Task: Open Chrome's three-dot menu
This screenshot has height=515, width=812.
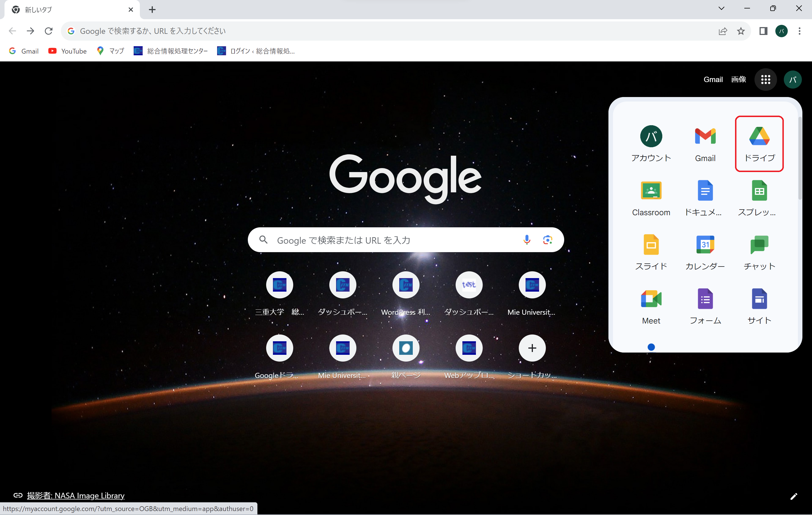Action: click(799, 31)
